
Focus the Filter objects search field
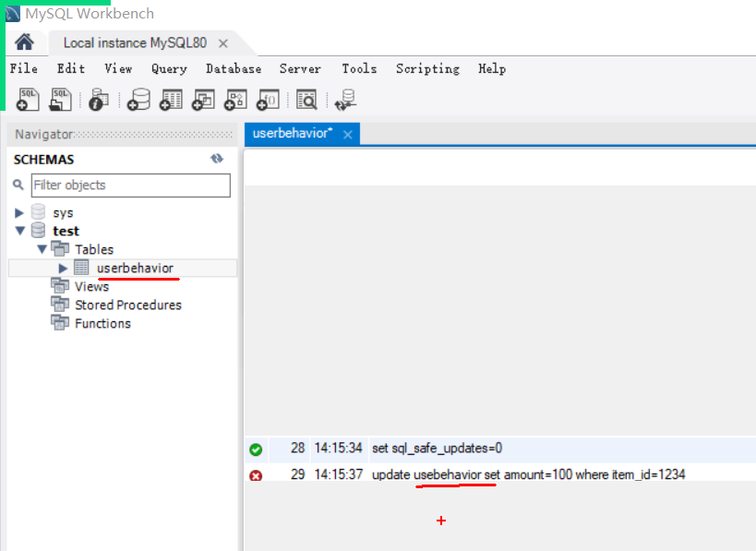131,186
